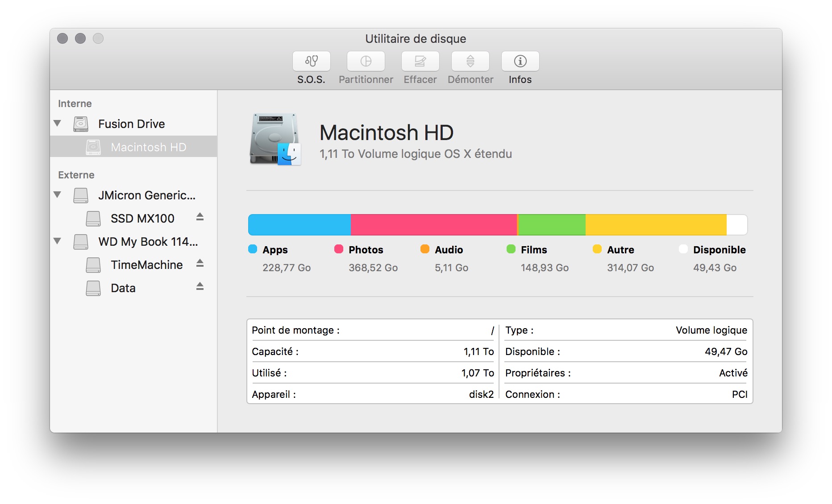This screenshot has width=832, height=504.
Task: Eject the Data volume
Action: coord(200,287)
